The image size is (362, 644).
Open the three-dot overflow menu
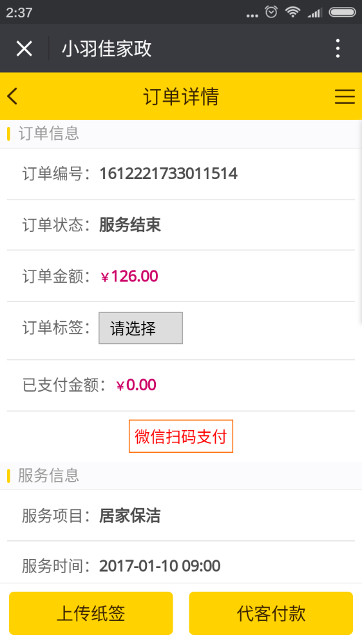338,48
